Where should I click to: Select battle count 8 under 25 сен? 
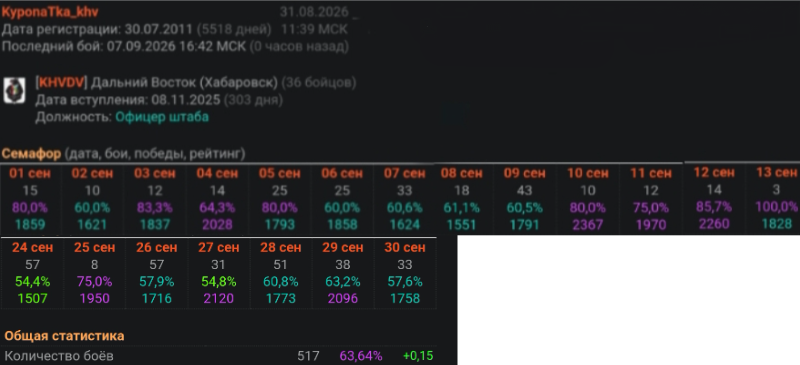pos(94,265)
